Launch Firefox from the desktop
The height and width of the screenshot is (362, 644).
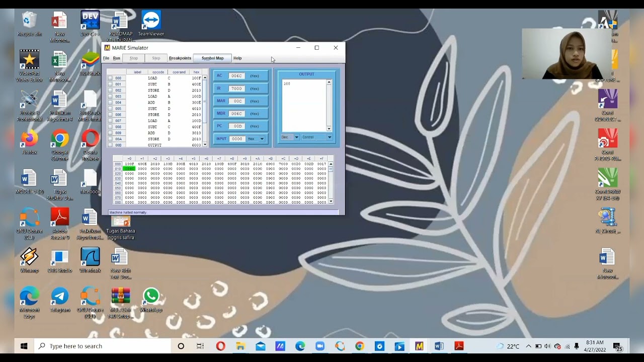click(x=29, y=142)
